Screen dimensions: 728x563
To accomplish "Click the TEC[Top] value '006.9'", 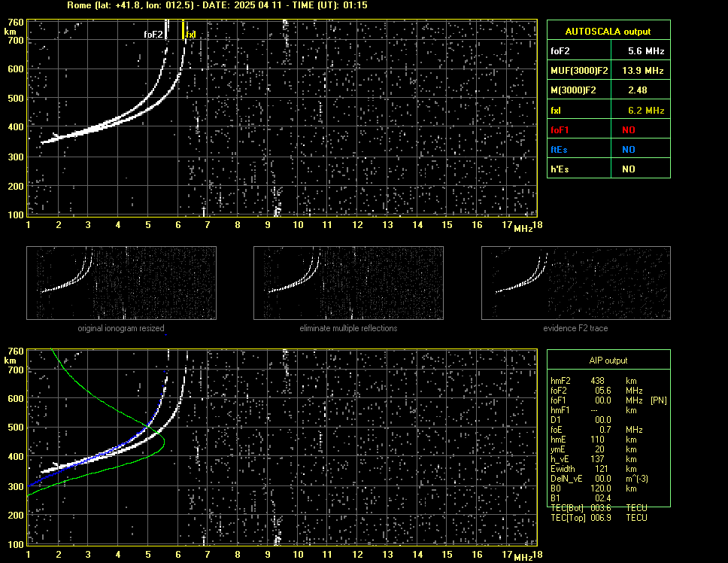I will 601,518.
